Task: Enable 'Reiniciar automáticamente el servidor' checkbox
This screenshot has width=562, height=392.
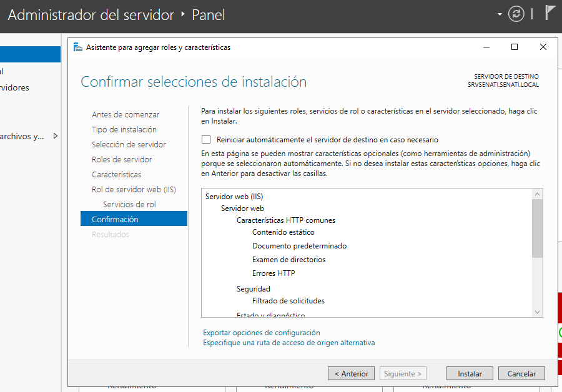Action: click(x=205, y=139)
